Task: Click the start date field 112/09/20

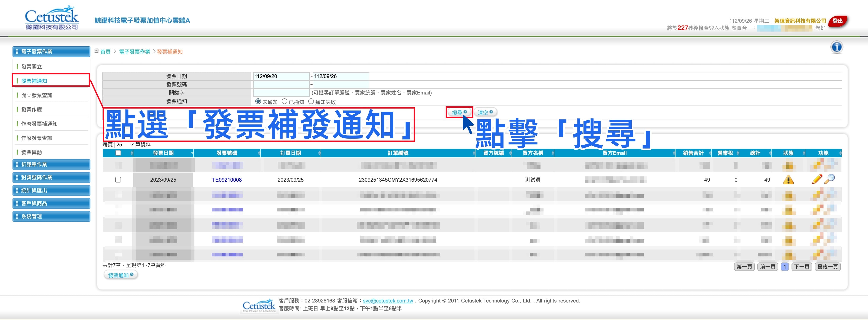Action: click(x=281, y=76)
